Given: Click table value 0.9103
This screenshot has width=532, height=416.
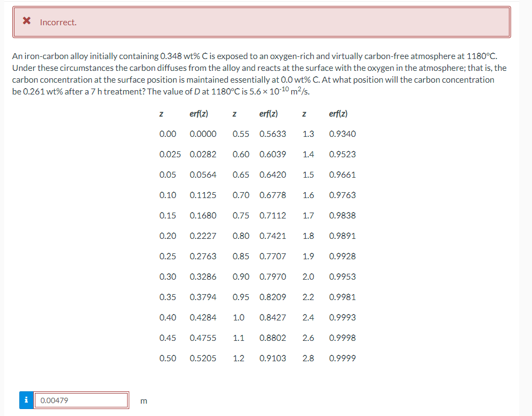Looking at the screenshot, I should (273, 358).
